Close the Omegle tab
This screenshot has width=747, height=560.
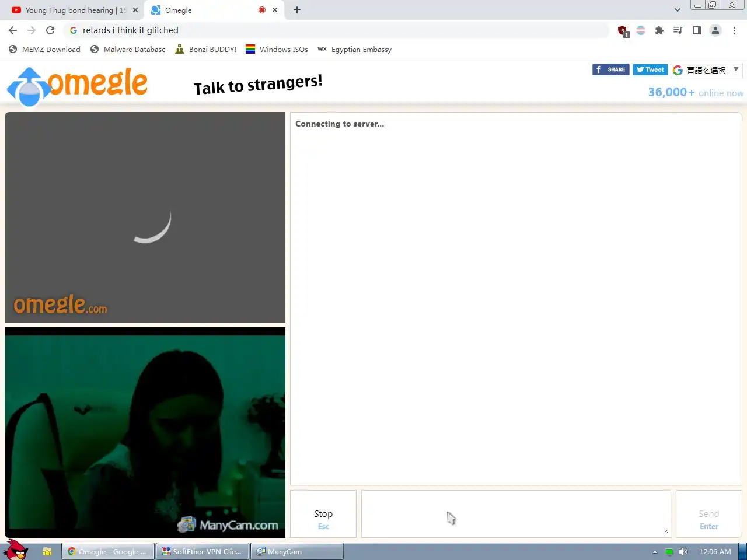click(x=275, y=10)
